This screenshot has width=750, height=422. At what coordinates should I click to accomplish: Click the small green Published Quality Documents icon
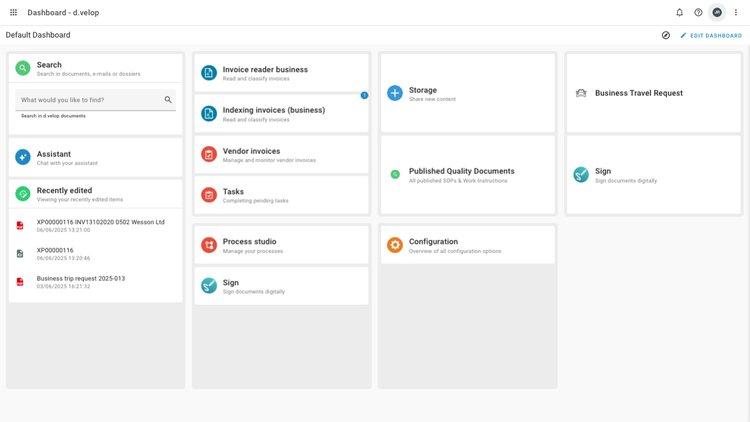pos(395,175)
